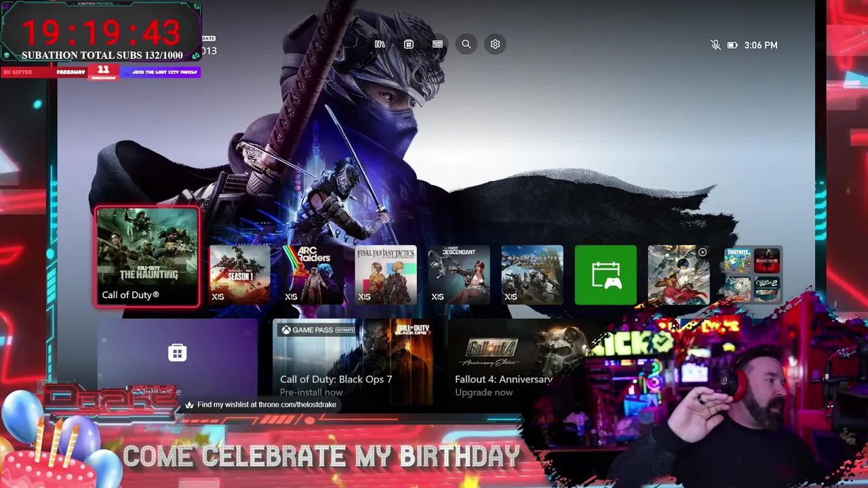Launch Call of Duty The Haunting tile

coord(147,257)
